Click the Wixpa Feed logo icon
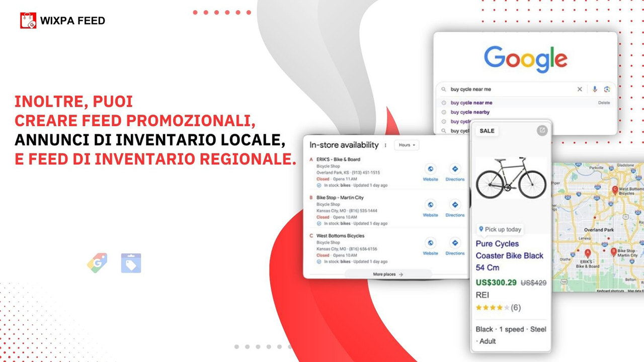The height and width of the screenshot is (362, 644). (28, 21)
